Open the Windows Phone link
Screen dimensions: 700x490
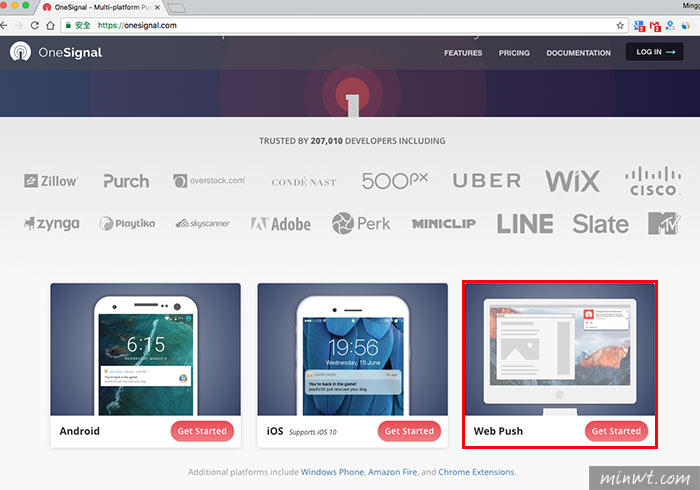point(332,472)
